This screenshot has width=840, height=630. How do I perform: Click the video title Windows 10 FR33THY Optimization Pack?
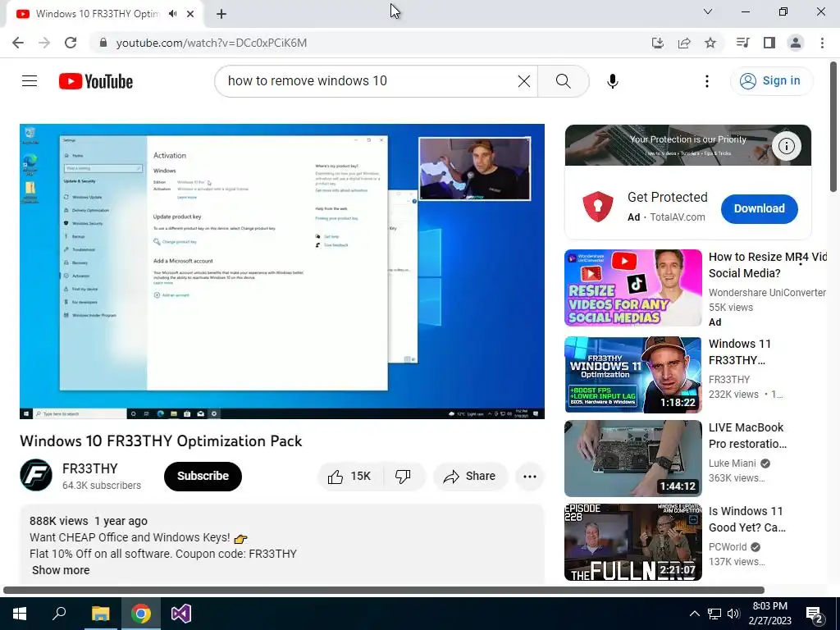pos(161,441)
